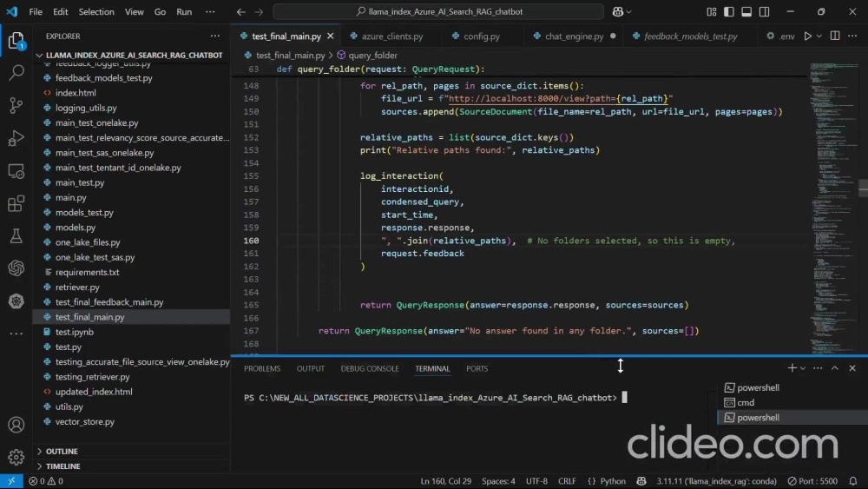Viewport: 868px width, 489px height.
Task: Open Remote Explorer icon
Action: coord(16,171)
